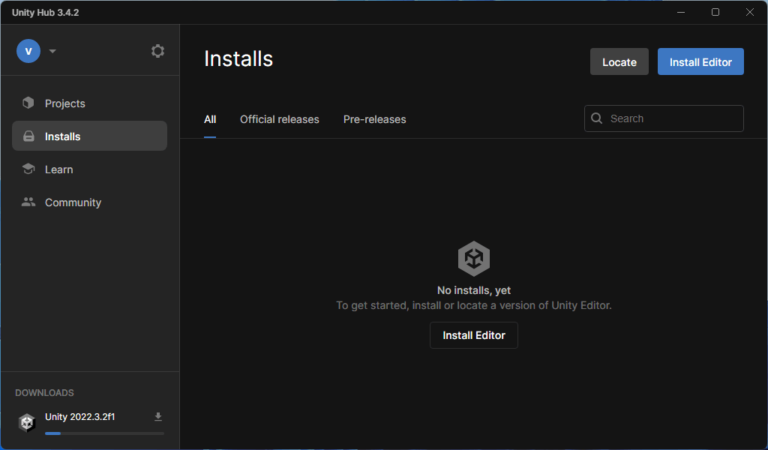Expand the account dropdown arrow
Viewport: 768px width, 450px height.
pyautogui.click(x=53, y=51)
